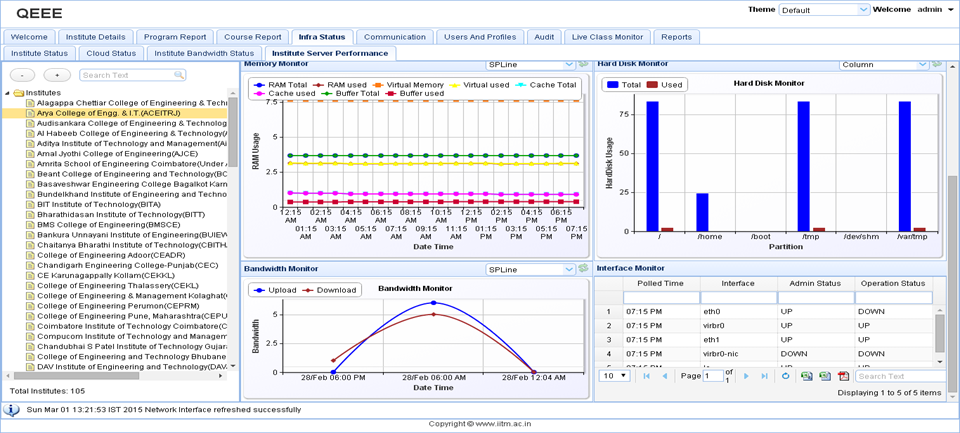The height and width of the screenshot is (433, 960).
Task: Toggle Virtual Memory series in legend
Action: (409, 85)
